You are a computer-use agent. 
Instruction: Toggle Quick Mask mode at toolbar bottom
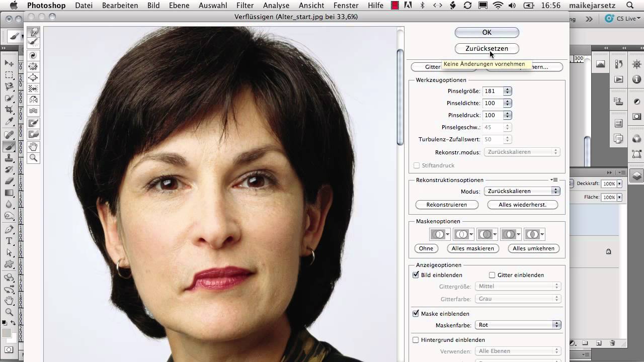[9, 349]
